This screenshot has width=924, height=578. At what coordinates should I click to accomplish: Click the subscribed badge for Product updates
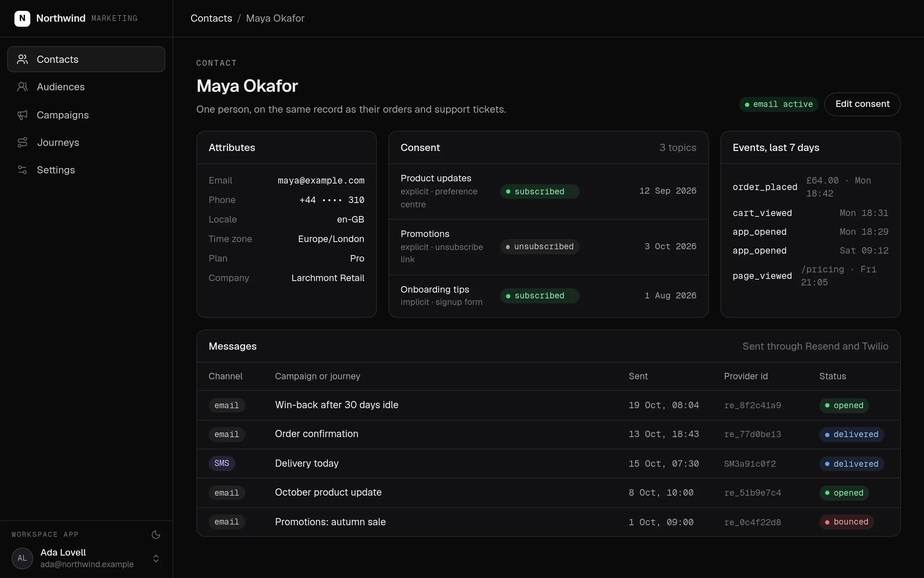(540, 191)
